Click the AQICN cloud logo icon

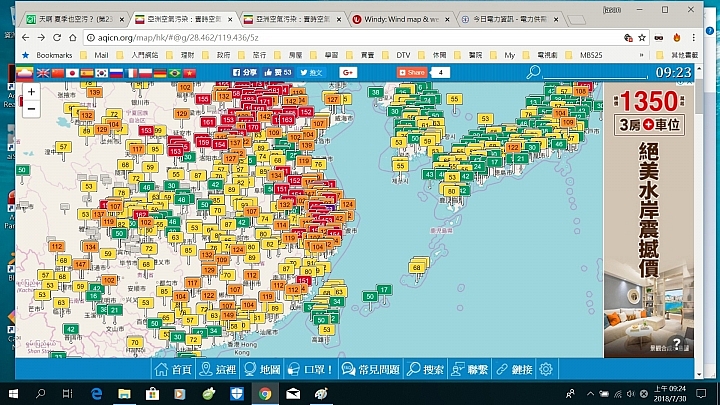coord(25,73)
